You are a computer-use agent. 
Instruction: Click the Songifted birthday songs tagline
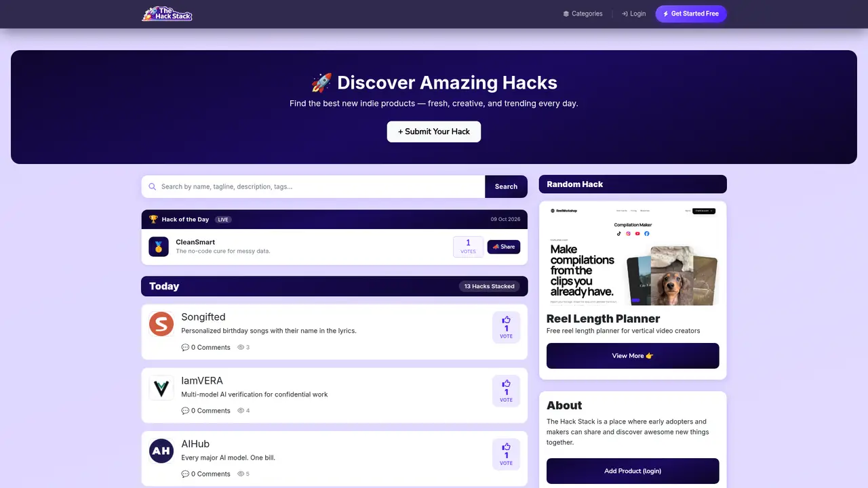click(x=269, y=331)
